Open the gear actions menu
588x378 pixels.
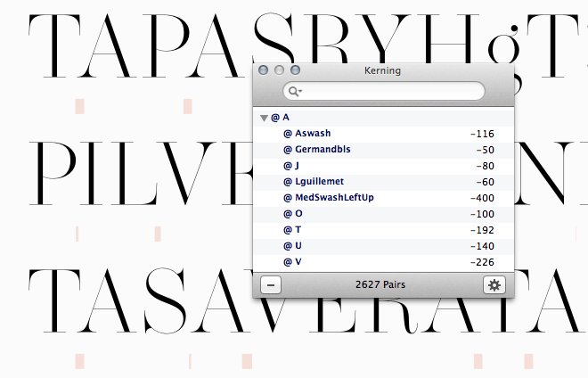tap(494, 285)
